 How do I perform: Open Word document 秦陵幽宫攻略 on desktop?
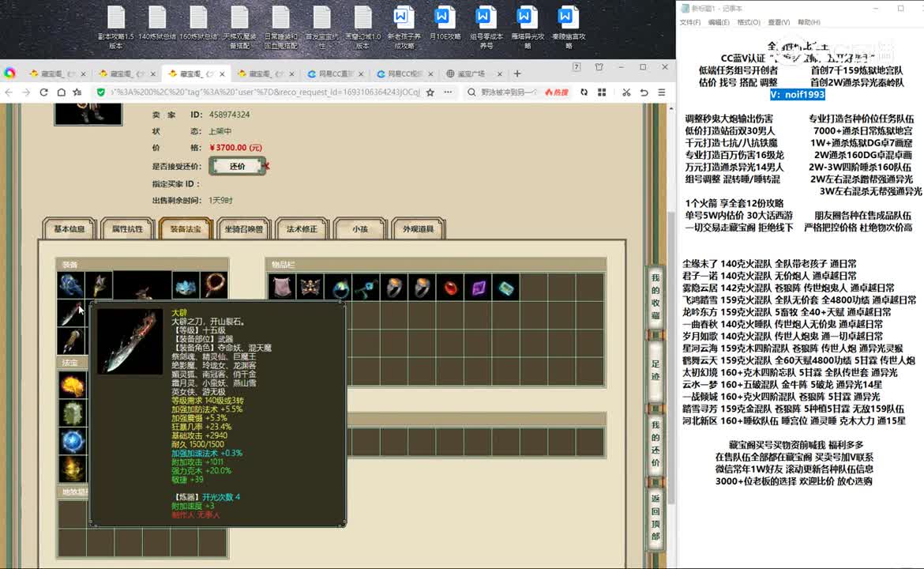[569, 27]
